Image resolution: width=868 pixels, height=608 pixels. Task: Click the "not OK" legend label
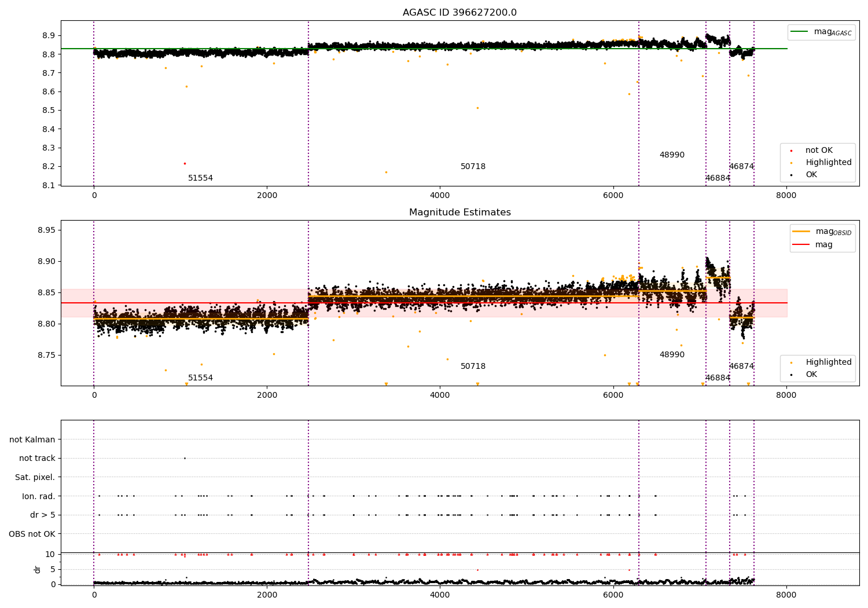pos(819,151)
